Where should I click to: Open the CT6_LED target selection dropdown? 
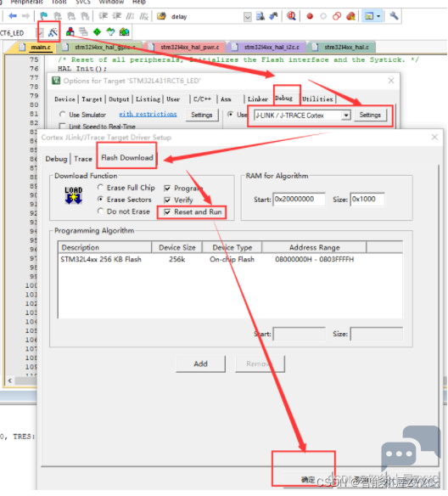(40, 32)
